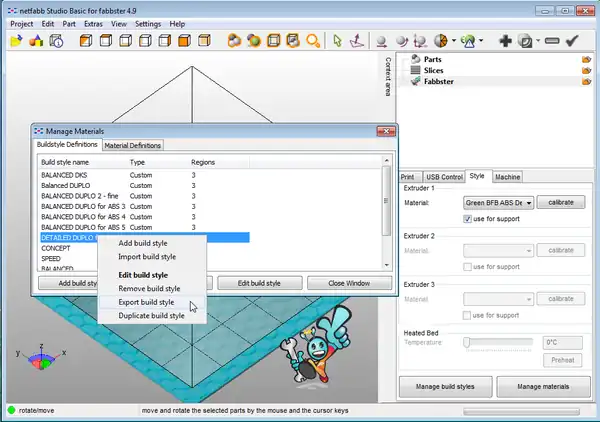Screen dimensions: 600x422
Task: Click Close Window in Manage Materials
Action: point(350,283)
